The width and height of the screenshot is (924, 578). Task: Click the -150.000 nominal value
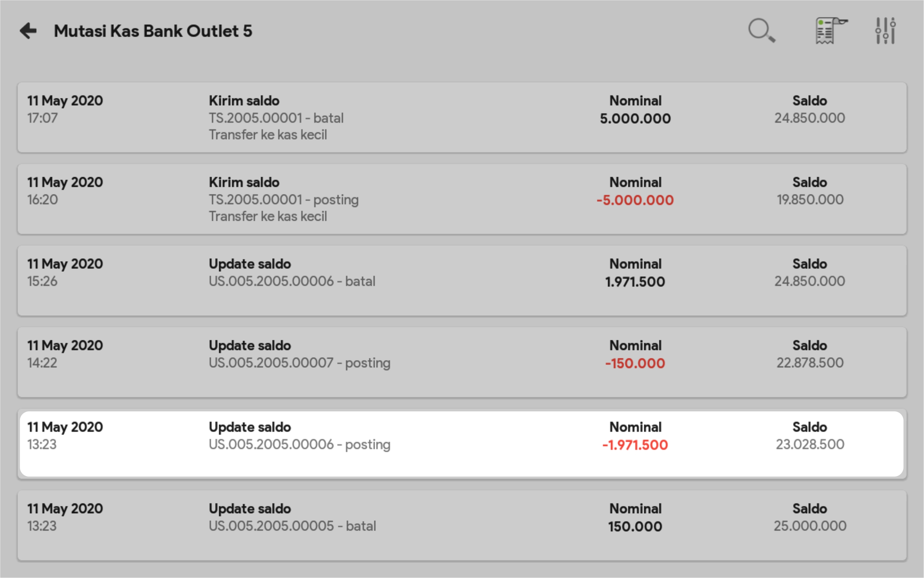(635, 364)
